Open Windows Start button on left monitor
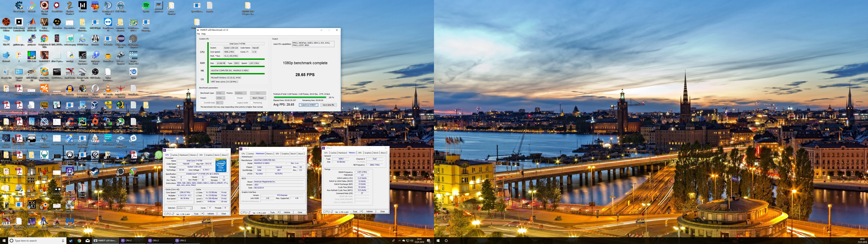Viewport: 868px width, 244px height. tap(4, 241)
